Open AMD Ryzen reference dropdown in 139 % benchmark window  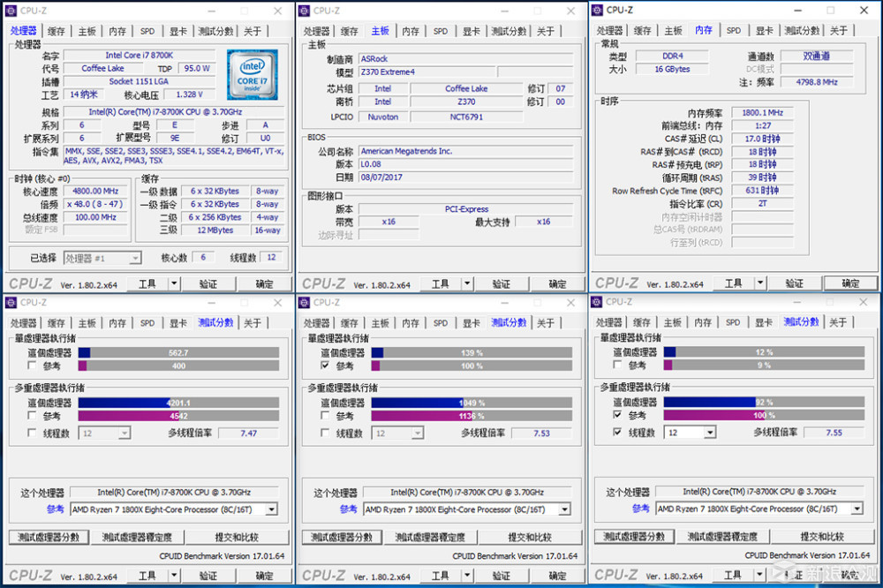(x=564, y=509)
